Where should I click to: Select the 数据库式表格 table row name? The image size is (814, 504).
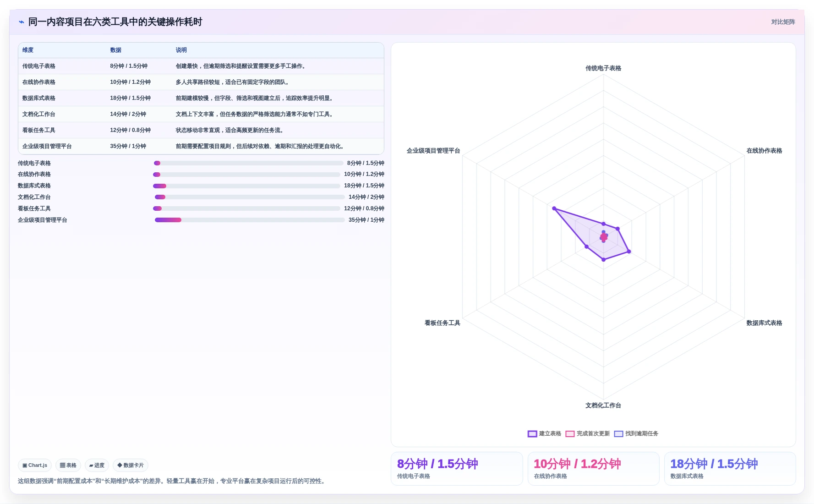click(x=39, y=98)
